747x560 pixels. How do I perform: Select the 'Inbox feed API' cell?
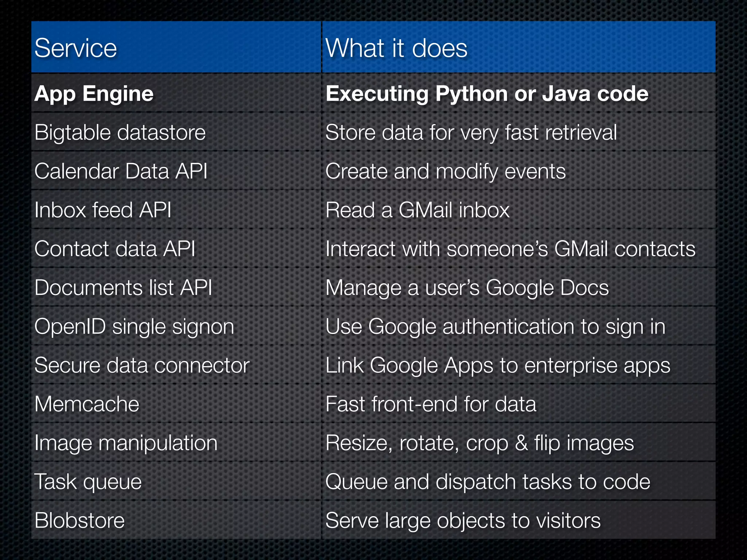click(176, 210)
